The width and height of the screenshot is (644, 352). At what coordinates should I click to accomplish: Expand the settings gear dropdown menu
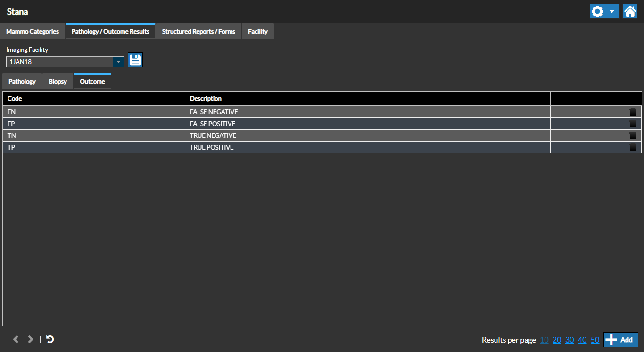604,11
